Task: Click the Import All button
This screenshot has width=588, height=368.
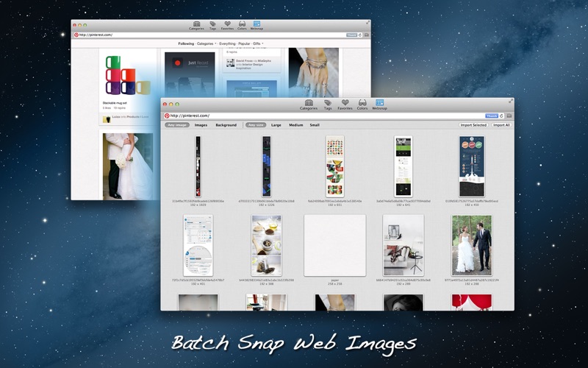Action: click(x=501, y=125)
